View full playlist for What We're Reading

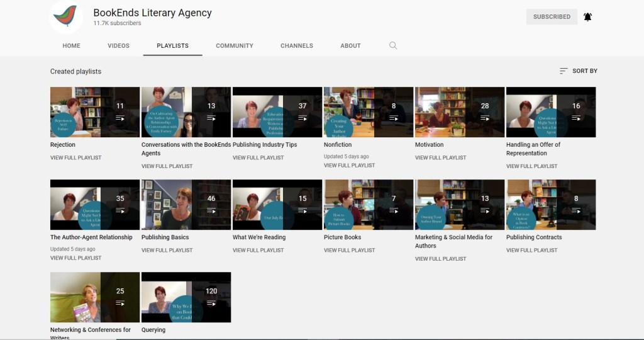[x=258, y=250]
